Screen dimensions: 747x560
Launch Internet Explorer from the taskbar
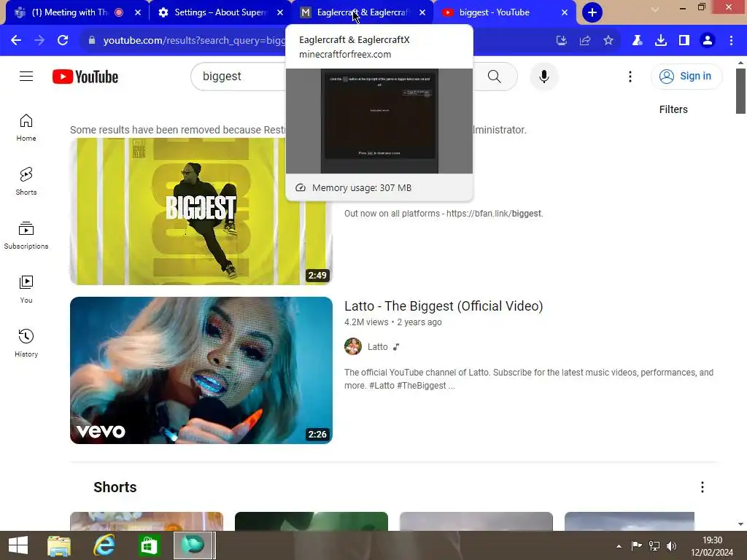[x=104, y=545]
